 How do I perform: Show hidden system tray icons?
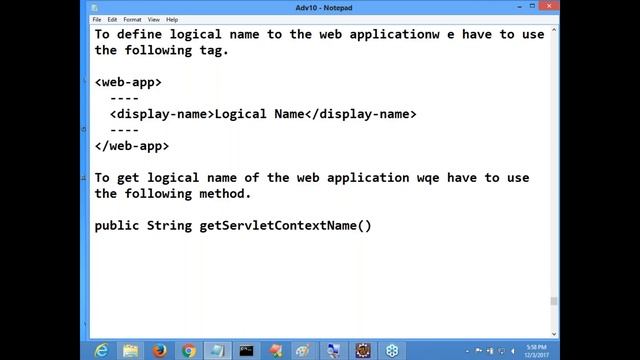click(467, 351)
